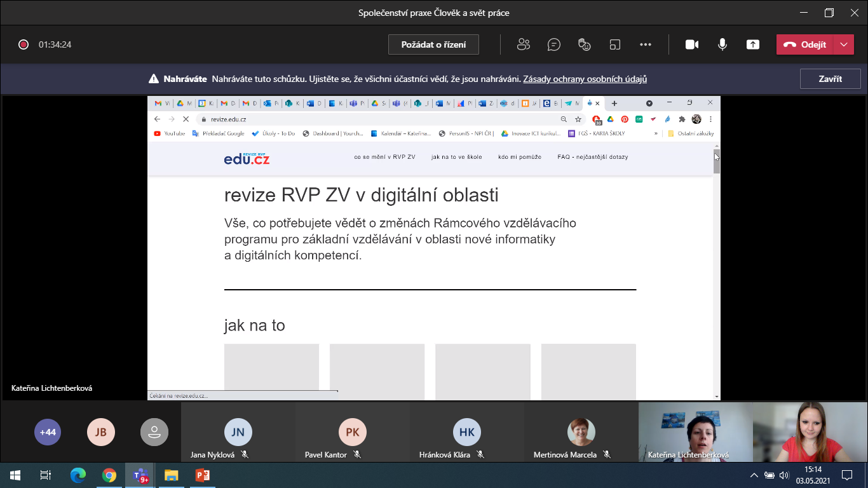Show hidden system tray icons
The height and width of the screenshot is (488, 868).
click(x=754, y=475)
